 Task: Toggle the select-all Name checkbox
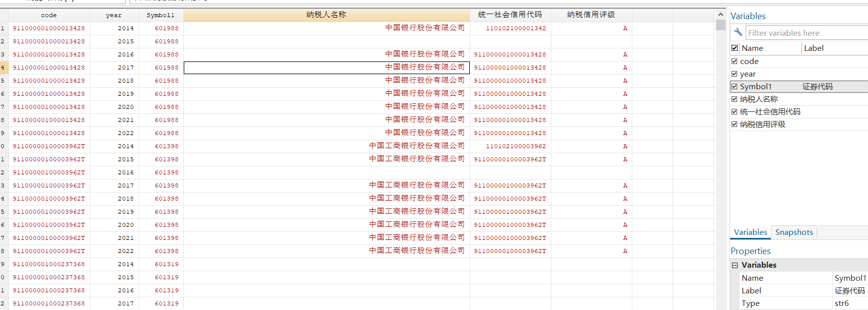point(735,48)
